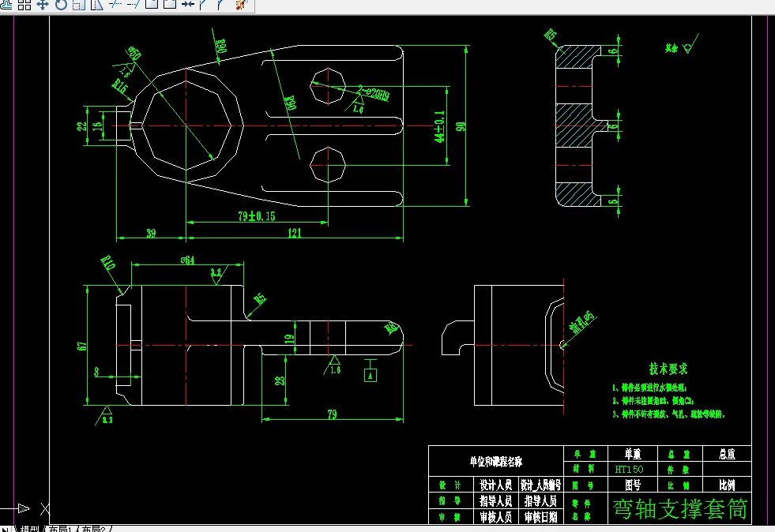Switch to the 布局2 layout tab
The width and height of the screenshot is (775, 532).
click(93, 529)
